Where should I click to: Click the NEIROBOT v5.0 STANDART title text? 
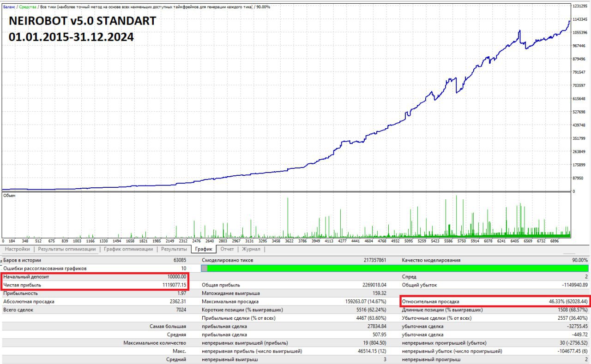(82, 21)
